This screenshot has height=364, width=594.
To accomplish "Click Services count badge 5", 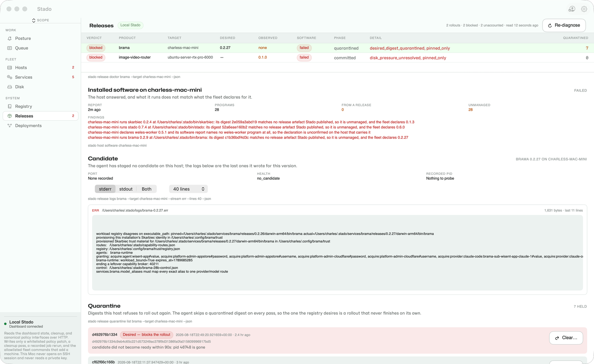I will pos(73,77).
